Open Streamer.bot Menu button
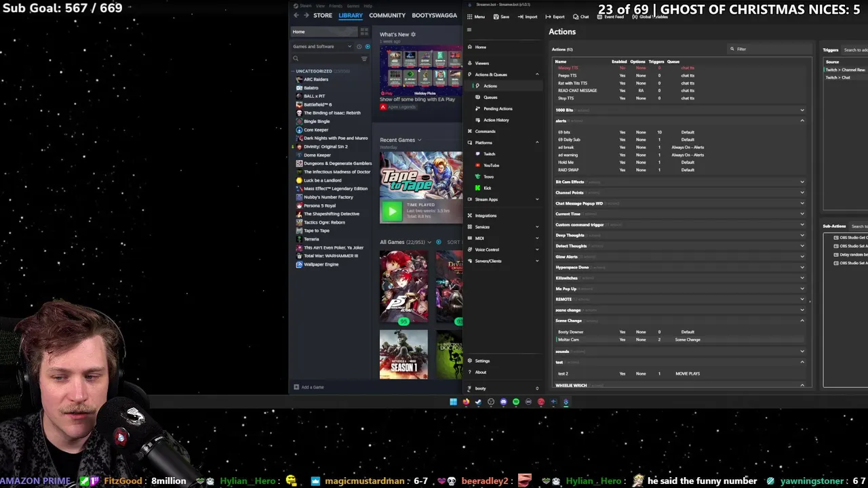 point(476,17)
